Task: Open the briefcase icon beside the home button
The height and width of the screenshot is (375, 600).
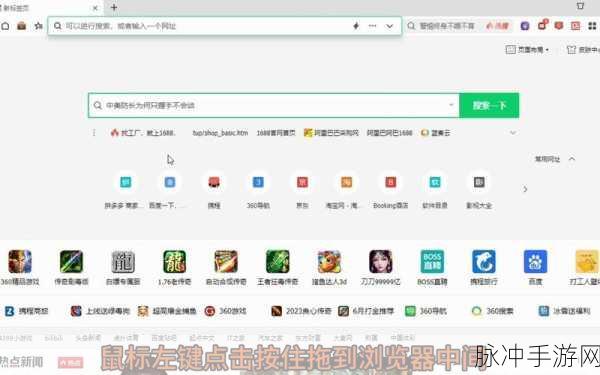Action: (x=21, y=26)
